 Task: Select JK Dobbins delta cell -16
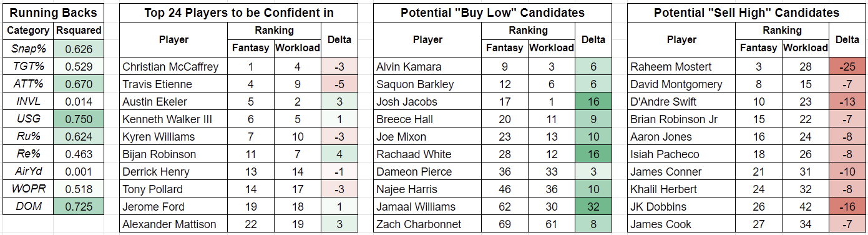pos(847,207)
